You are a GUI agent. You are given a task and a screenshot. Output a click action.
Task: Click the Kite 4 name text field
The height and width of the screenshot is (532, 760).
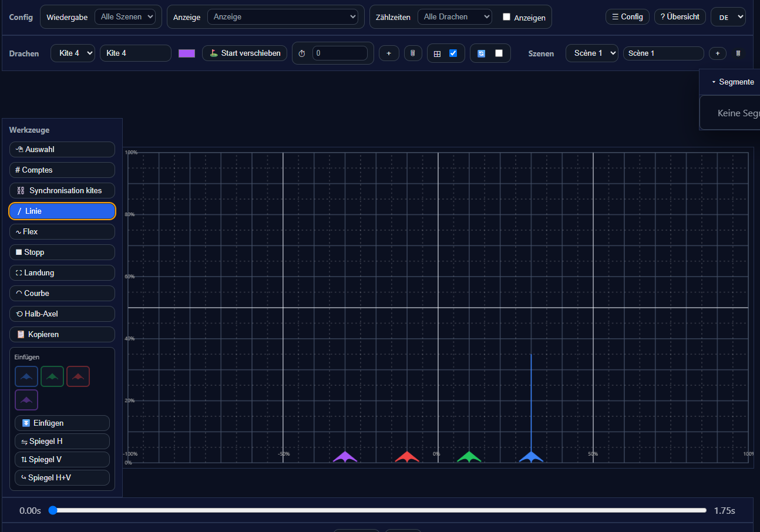coord(136,53)
